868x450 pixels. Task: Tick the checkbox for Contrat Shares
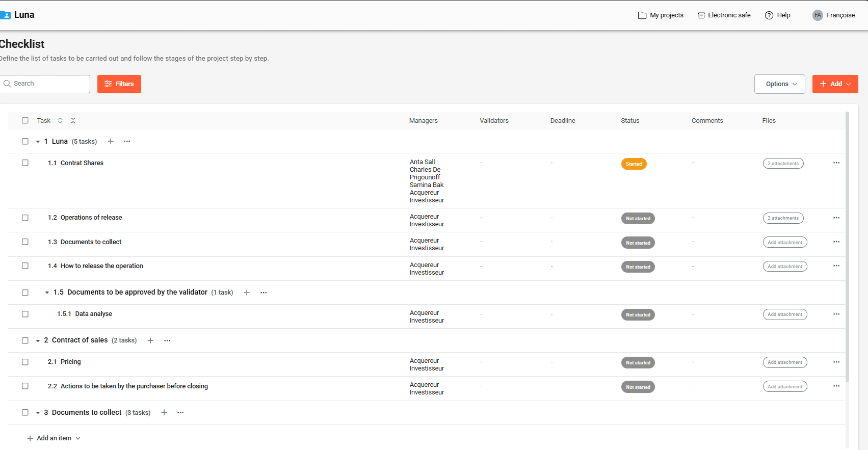tap(25, 163)
